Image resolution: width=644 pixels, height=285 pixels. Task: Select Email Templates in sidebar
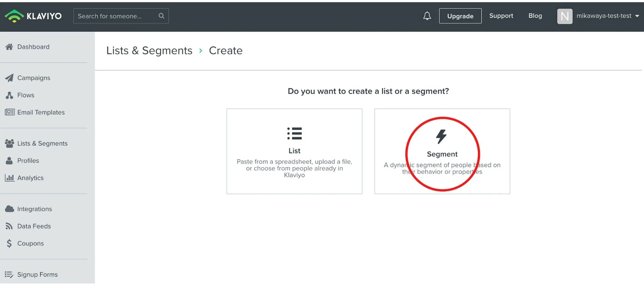[41, 112]
